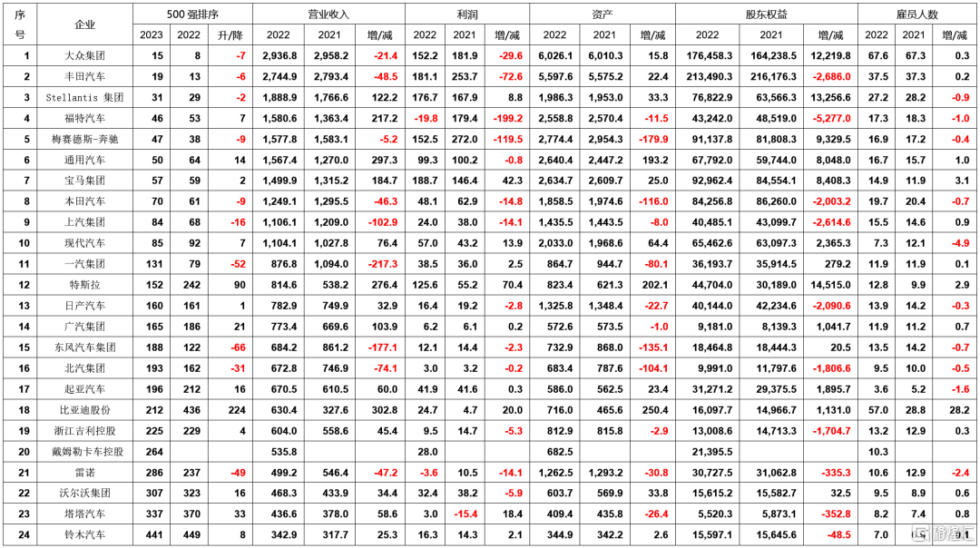Viewport: 980px width, 548px height.
Task: Select the 本田汽车 company cell
Action: click(85, 201)
